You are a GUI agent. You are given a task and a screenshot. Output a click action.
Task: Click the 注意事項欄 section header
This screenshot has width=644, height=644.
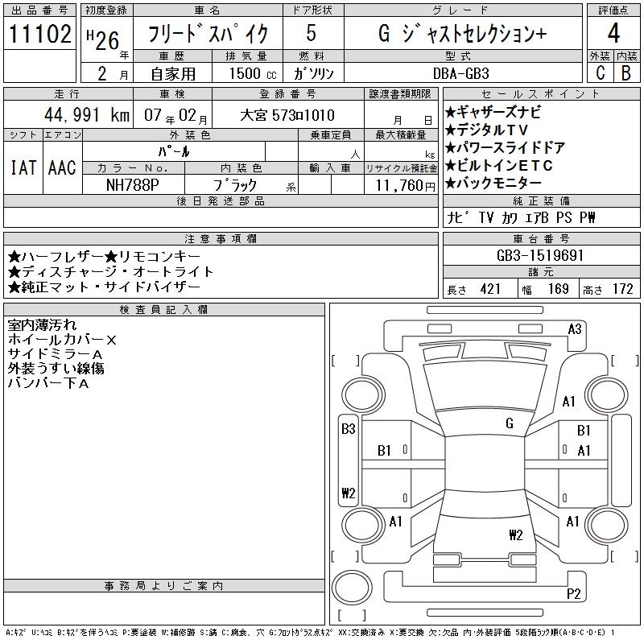(221, 238)
